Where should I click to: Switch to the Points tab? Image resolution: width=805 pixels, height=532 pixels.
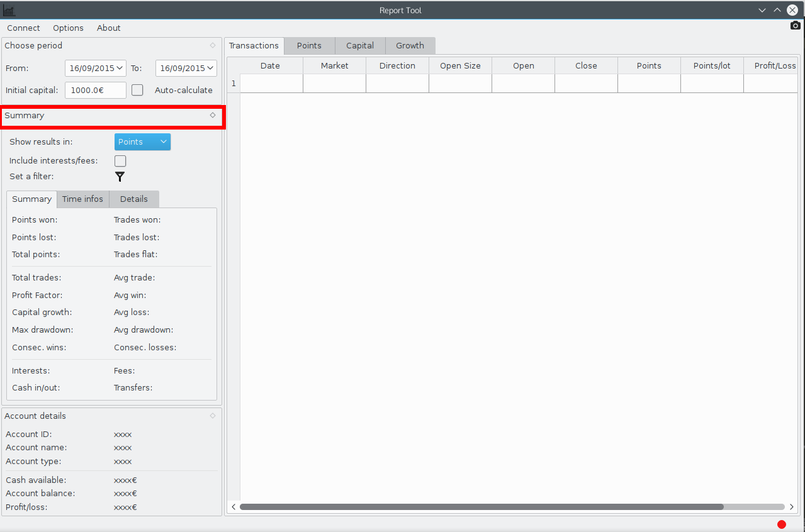tap(309, 45)
